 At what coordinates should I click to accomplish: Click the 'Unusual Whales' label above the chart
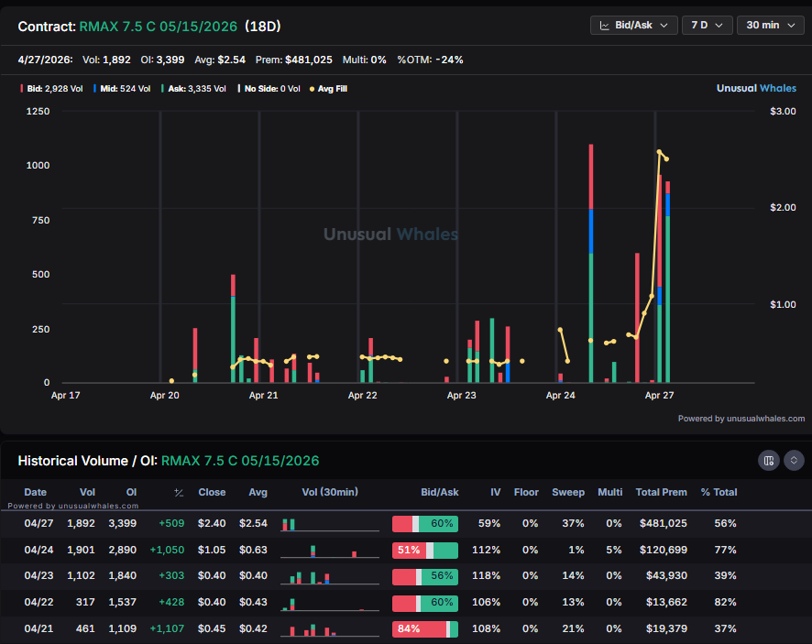coord(756,88)
